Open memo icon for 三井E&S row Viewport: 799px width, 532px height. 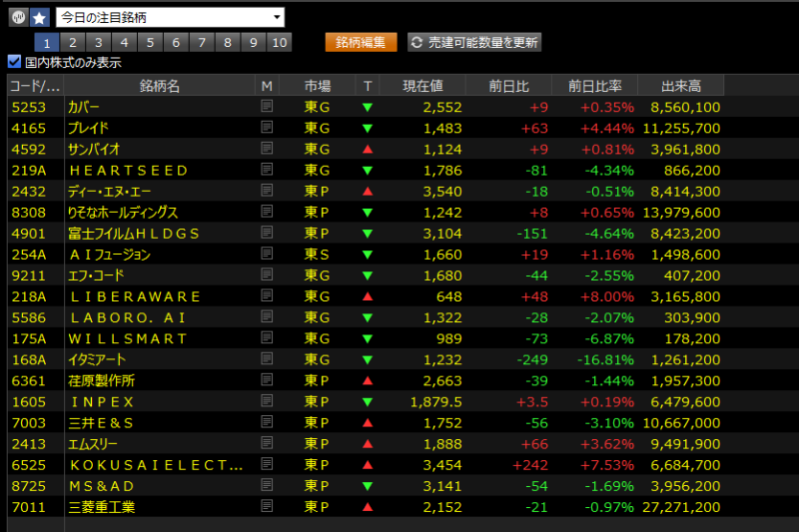[x=267, y=422]
